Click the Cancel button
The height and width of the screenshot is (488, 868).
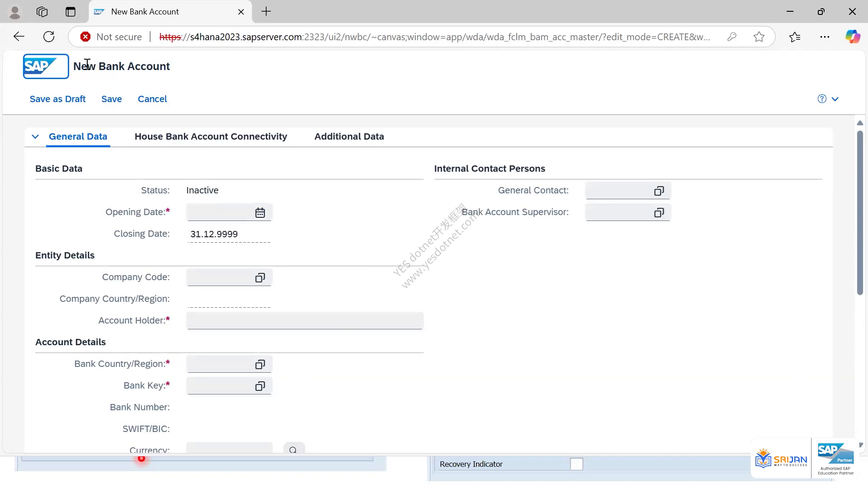click(x=152, y=99)
